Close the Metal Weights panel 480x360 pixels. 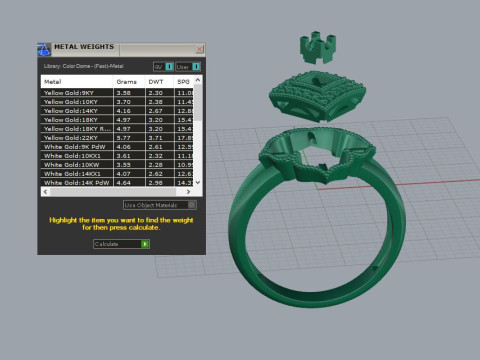[199, 49]
